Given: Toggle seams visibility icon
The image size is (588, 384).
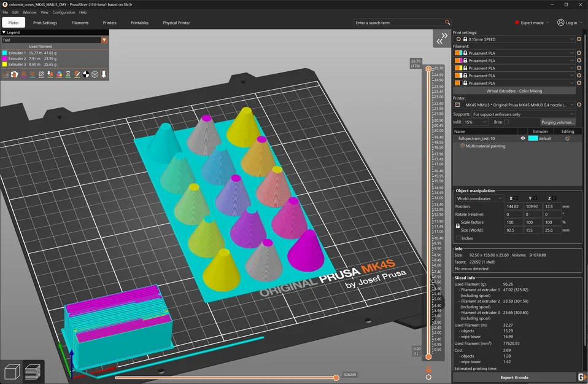Looking at the screenshot, I should coord(41,74).
